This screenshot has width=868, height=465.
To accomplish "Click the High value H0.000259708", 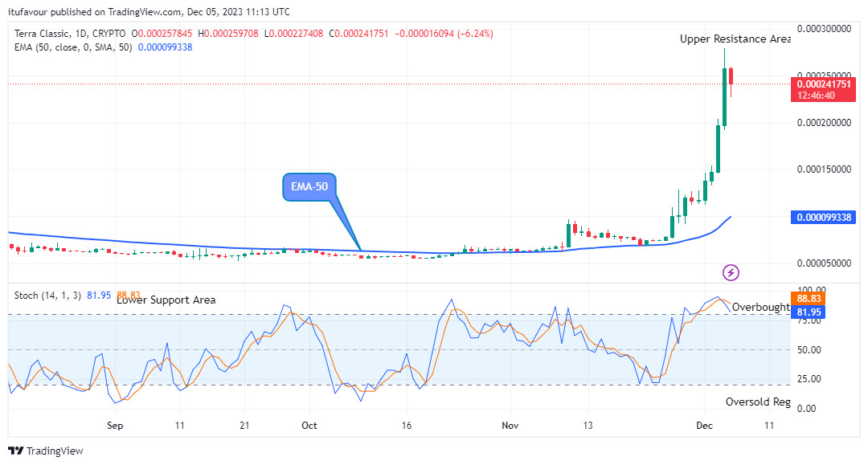I will tap(228, 34).
